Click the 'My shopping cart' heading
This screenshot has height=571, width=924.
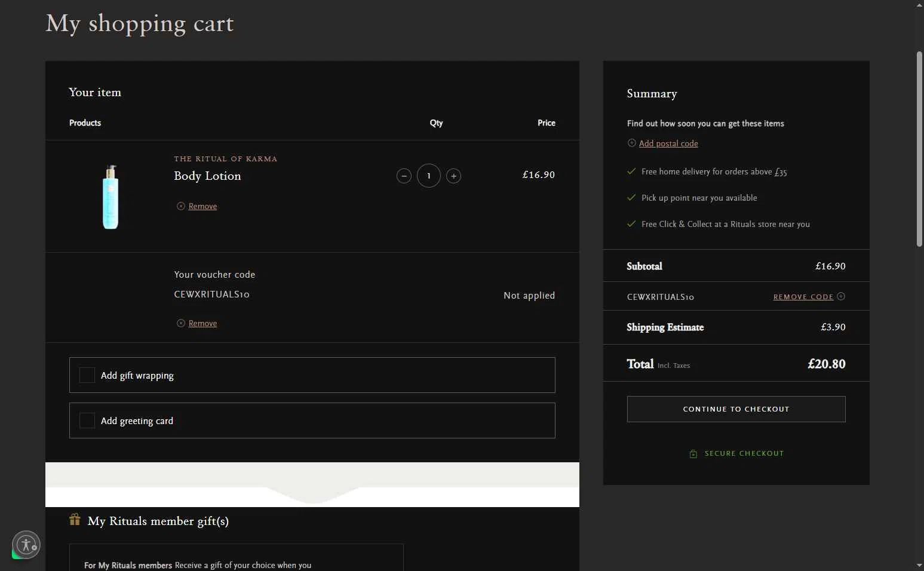(x=140, y=24)
